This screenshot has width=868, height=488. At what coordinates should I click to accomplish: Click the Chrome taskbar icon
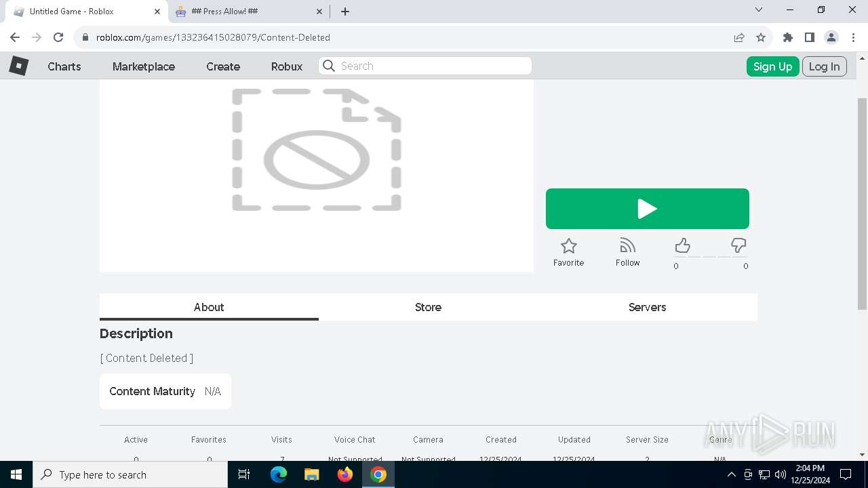[x=378, y=474]
